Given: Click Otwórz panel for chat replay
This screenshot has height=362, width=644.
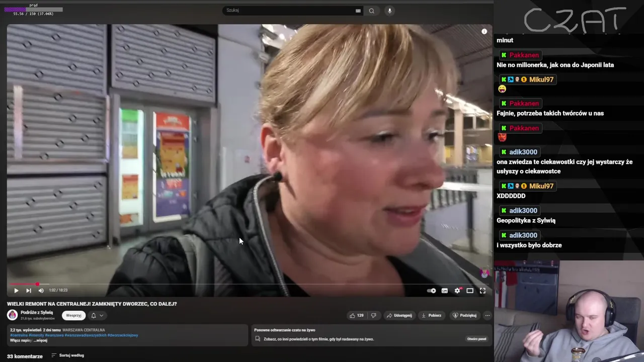Looking at the screenshot, I should click(476, 339).
